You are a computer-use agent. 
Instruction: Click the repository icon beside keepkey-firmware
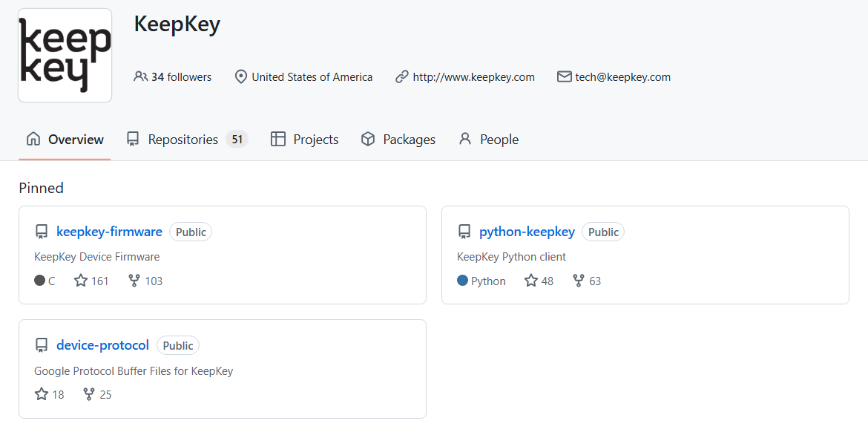click(x=42, y=232)
